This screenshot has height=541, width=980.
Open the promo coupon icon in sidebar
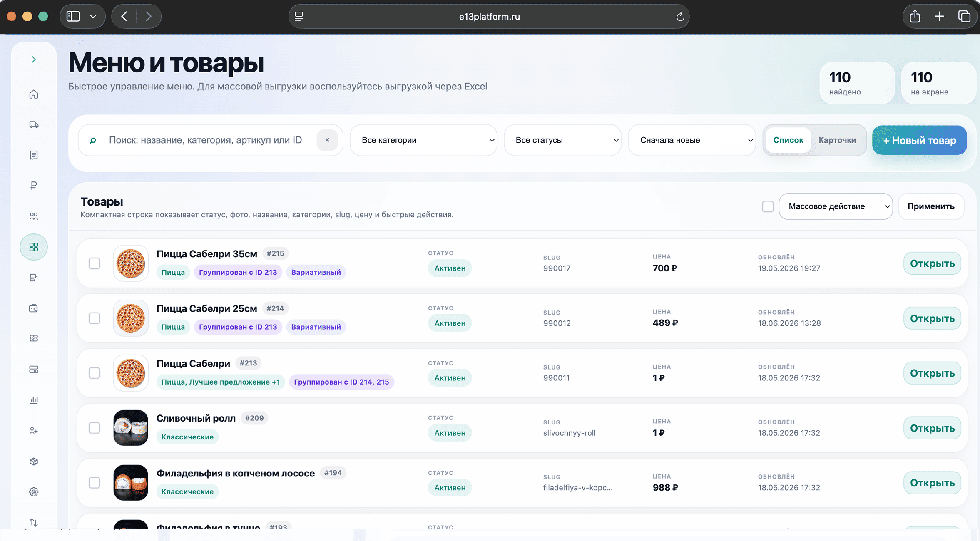(34, 338)
